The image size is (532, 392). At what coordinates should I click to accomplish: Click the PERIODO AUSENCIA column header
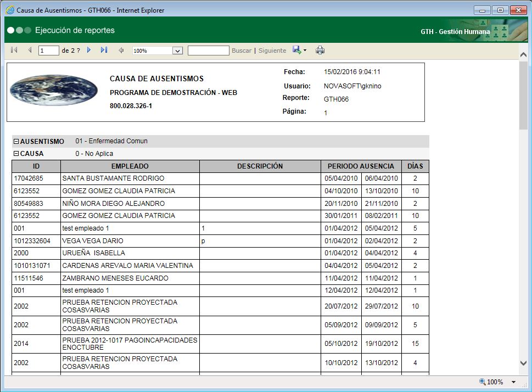point(361,166)
